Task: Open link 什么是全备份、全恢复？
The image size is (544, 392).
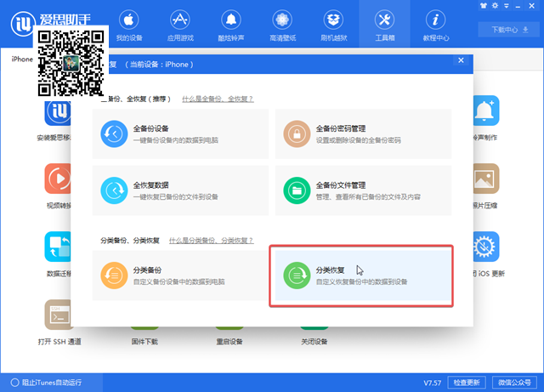Action: click(x=218, y=99)
